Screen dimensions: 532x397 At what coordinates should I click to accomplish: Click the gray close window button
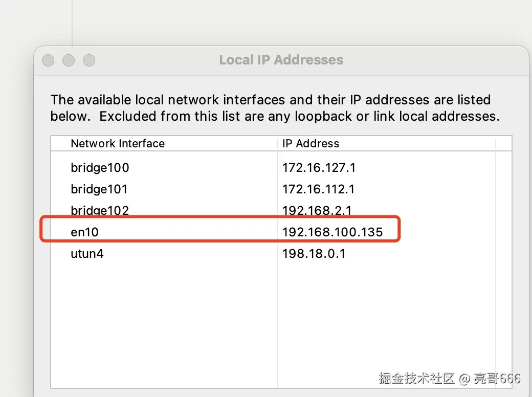coord(48,60)
